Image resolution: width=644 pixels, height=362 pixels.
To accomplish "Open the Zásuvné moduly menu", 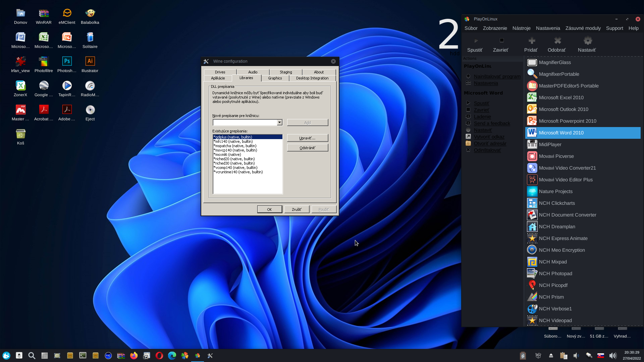I will [x=583, y=28].
